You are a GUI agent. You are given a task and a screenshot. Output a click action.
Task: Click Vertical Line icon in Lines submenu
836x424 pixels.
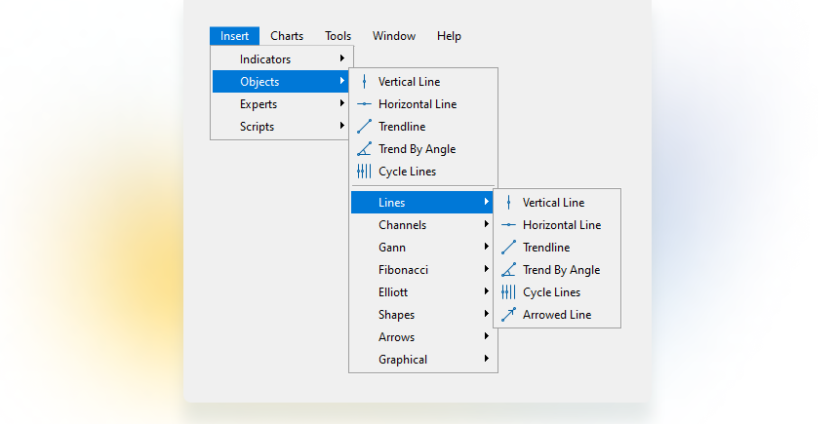click(508, 203)
